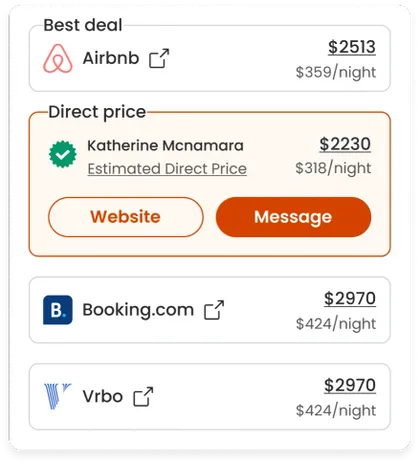Click the $359/night Airbnb rate
Image resolution: width=420 pixels, height=464 pixels.
[336, 72]
